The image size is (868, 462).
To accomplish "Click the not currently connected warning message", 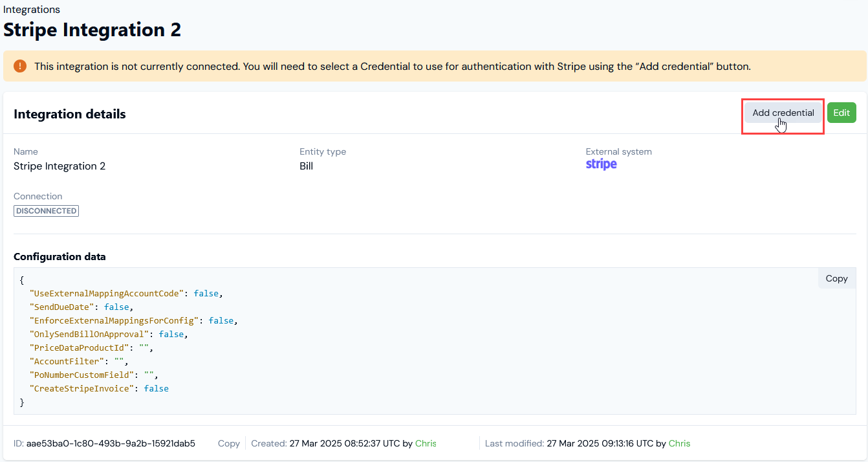I will point(392,66).
